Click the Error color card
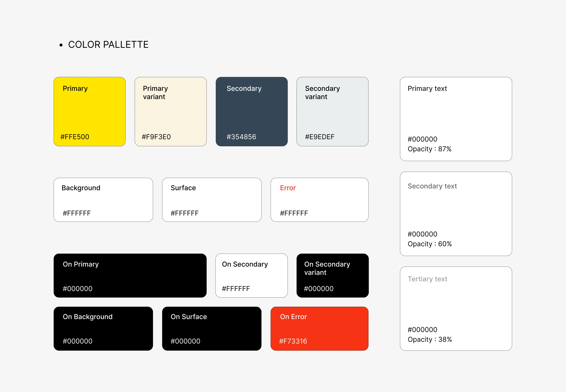The width and height of the screenshot is (566, 392). 319,200
